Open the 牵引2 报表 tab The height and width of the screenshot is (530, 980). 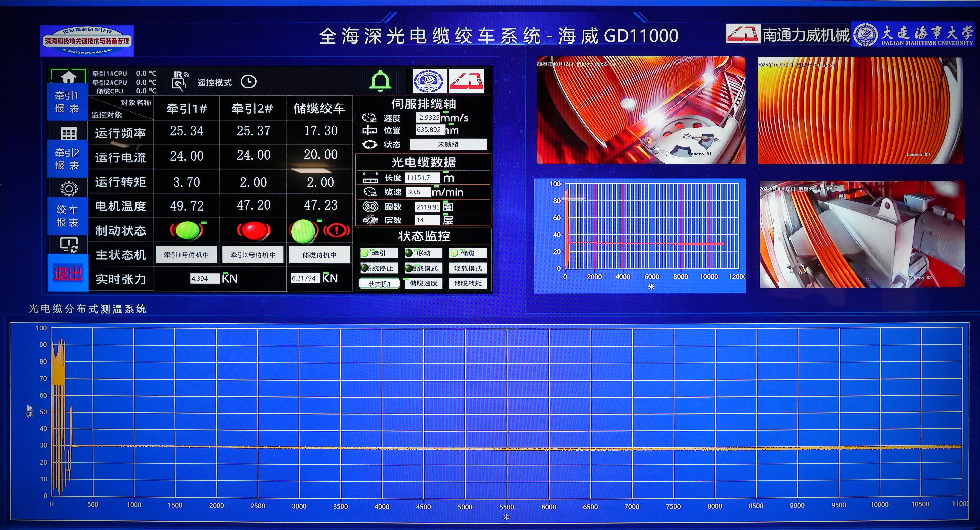(x=67, y=159)
